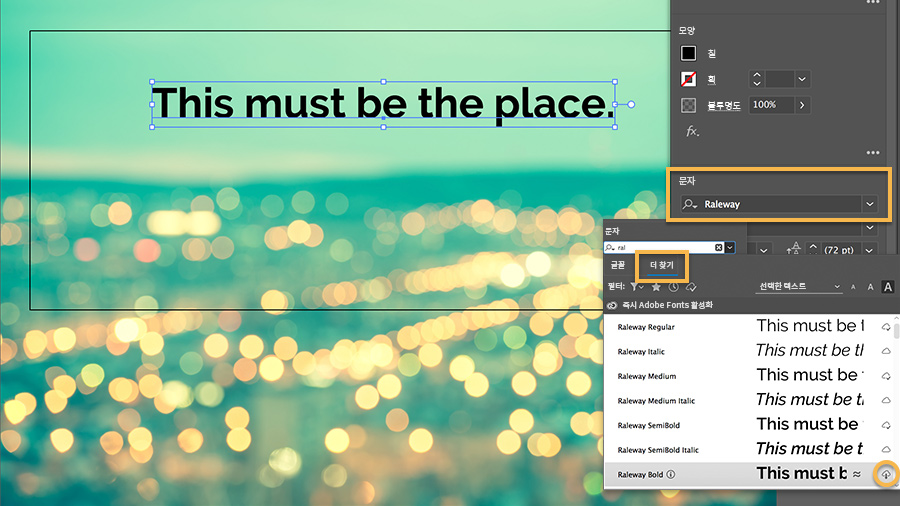The width and height of the screenshot is (900, 506).
Task: Open the 72 pt leading dropdown
Action: coord(870,250)
